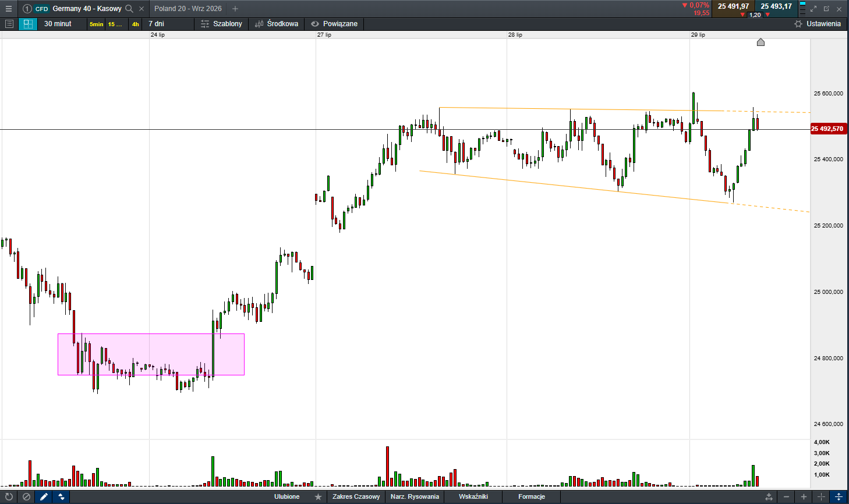Click the 4,00K volume axis label
Image resolution: width=849 pixels, height=504 pixels.
[x=822, y=442]
